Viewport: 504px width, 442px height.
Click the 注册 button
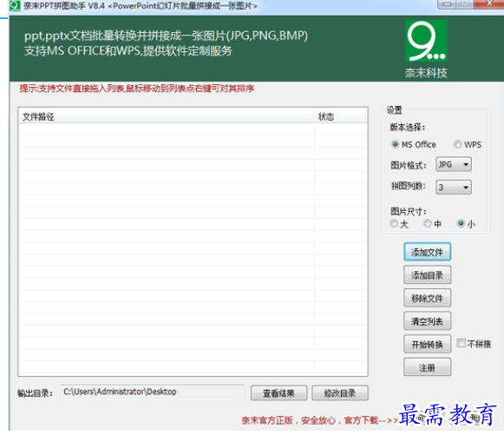pos(427,367)
